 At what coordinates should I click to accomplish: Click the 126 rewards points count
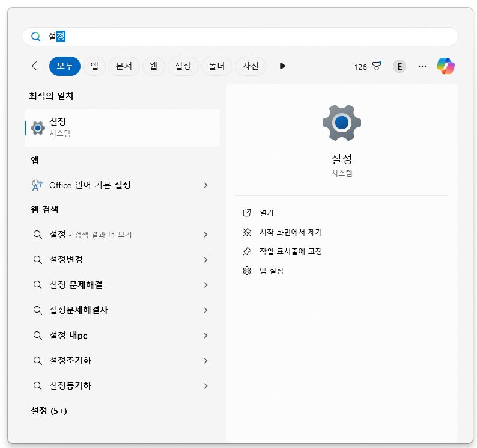coord(360,67)
